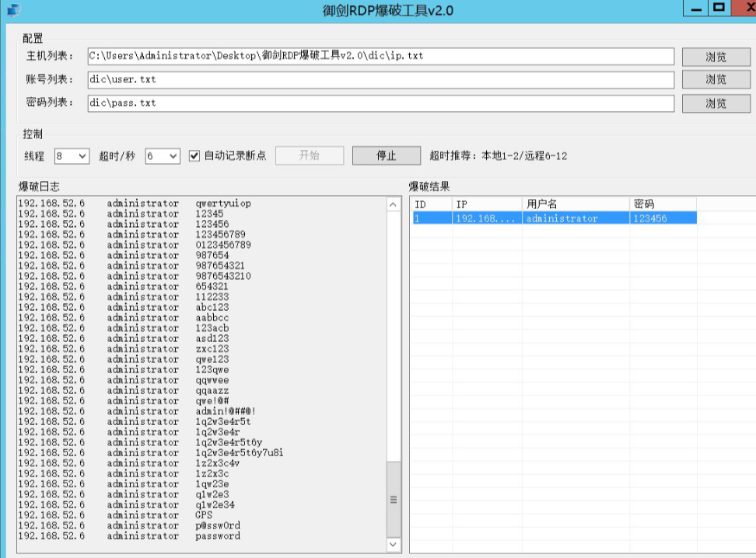Click the greyed-out 开始 button
Screen dimensions: 756x558
(310, 155)
